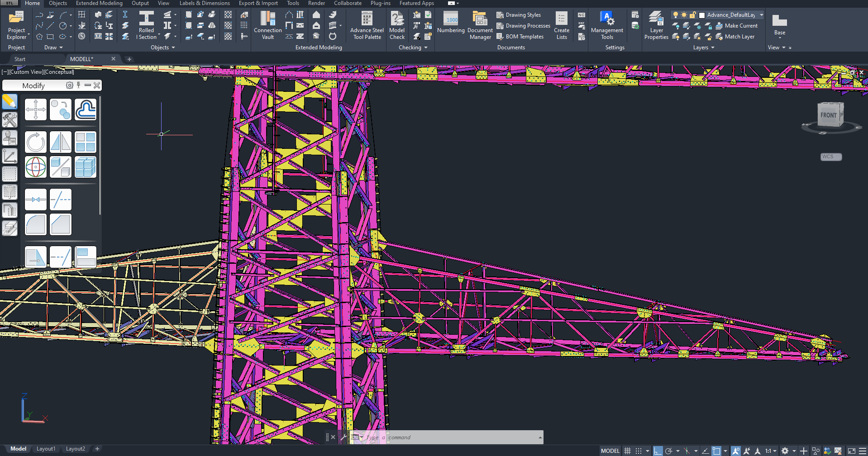Click the Modify palette scrollbar
Image resolution: width=868 pixels, height=456 pixels.
click(100, 155)
